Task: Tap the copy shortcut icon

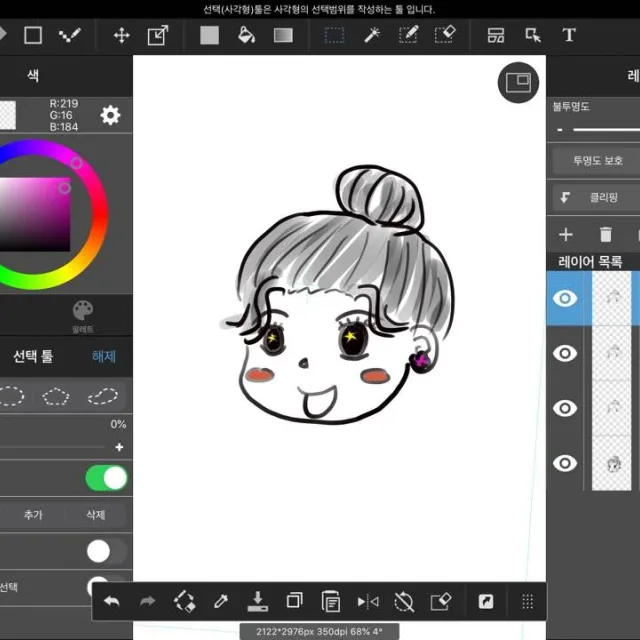Action: tap(295, 601)
